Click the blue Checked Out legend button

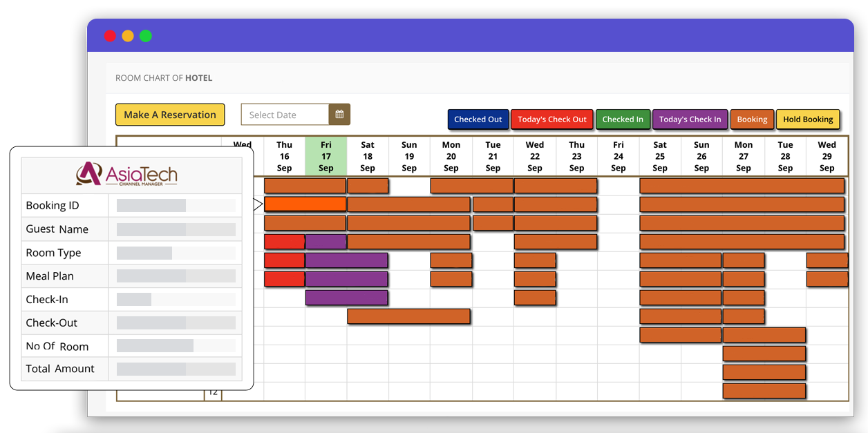coord(478,119)
